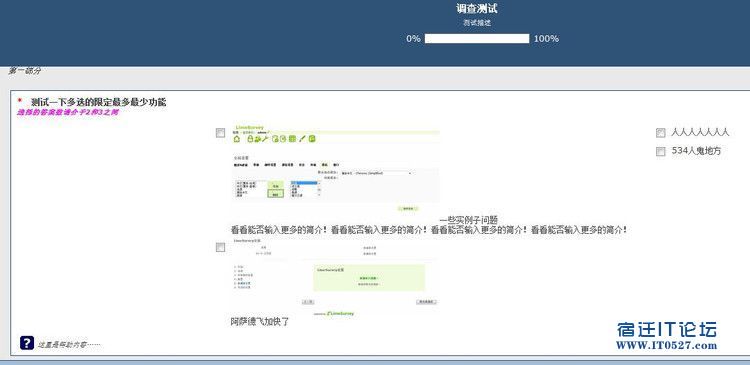Click the green save button below settings

408,209
